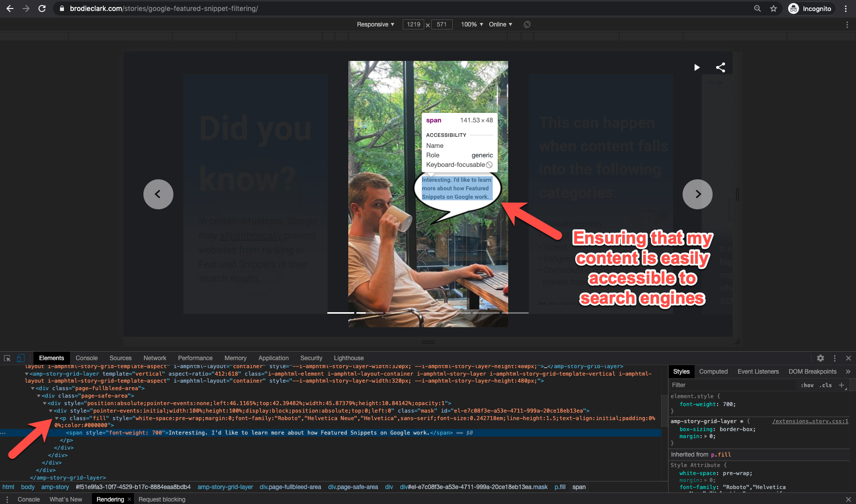856x504 pixels.
Task: Open DevTools settings gear
Action: [x=820, y=358]
